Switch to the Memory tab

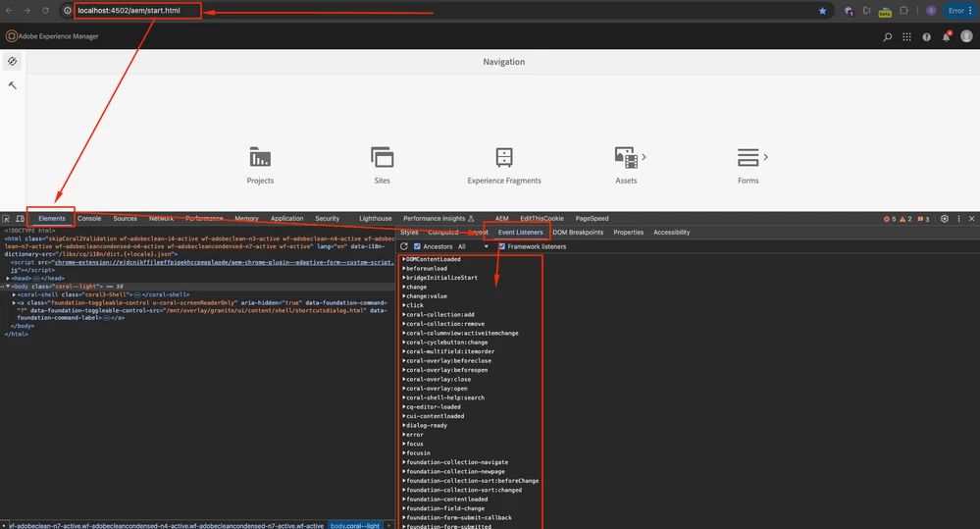click(246, 218)
